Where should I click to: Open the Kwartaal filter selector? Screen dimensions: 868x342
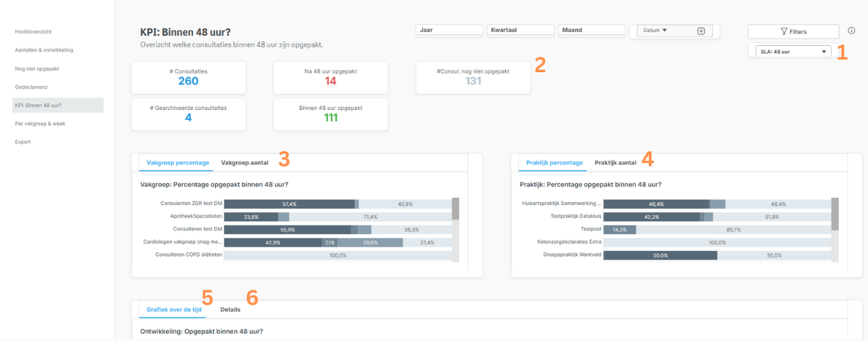coord(521,30)
